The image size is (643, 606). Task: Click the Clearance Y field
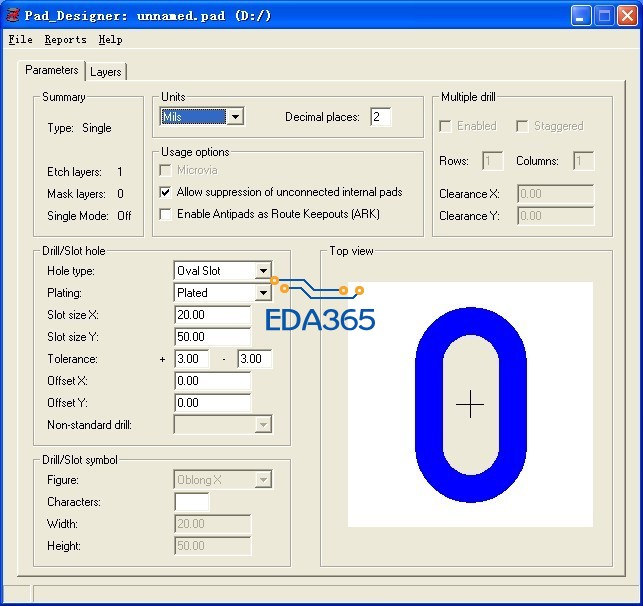click(555, 216)
